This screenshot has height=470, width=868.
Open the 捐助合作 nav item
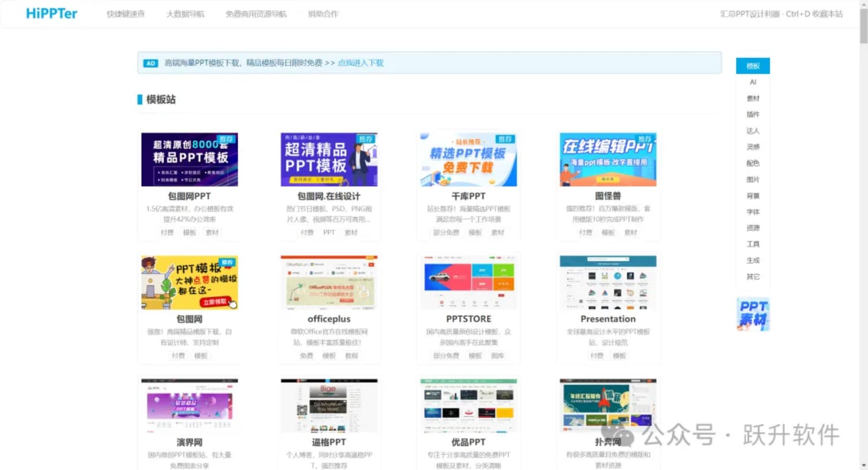point(323,14)
